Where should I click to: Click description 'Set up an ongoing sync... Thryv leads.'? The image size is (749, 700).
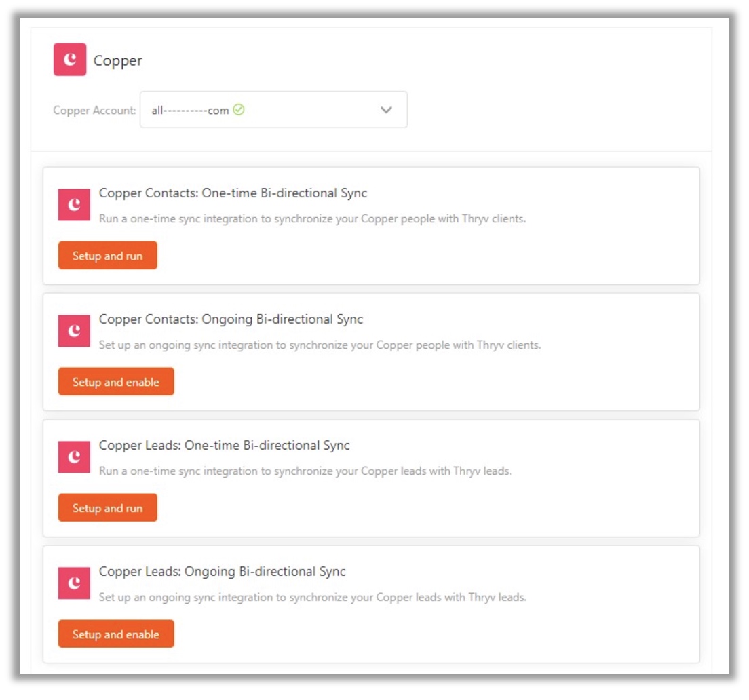[x=313, y=597]
